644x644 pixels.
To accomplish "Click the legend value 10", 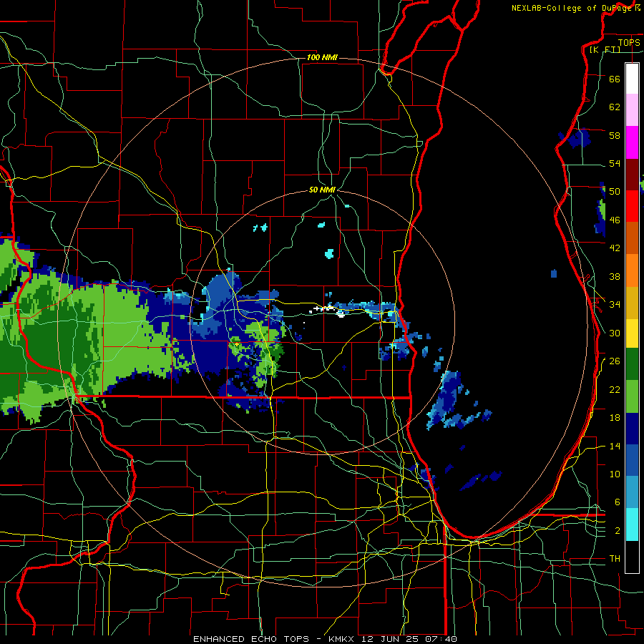I will (615, 474).
